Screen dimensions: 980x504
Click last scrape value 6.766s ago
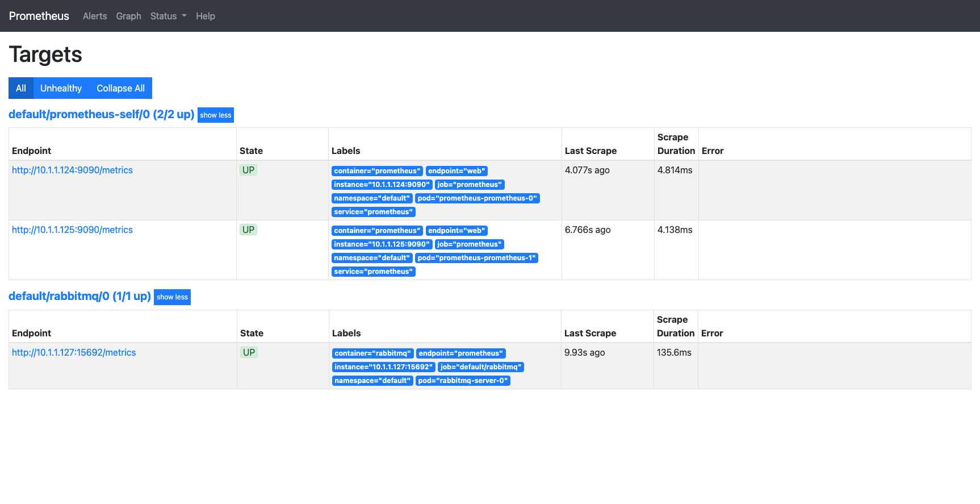click(588, 230)
